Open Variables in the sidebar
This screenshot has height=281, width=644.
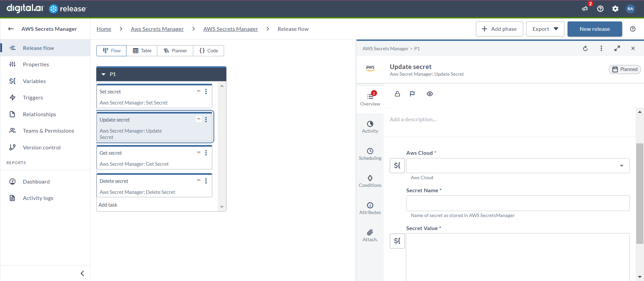(34, 81)
